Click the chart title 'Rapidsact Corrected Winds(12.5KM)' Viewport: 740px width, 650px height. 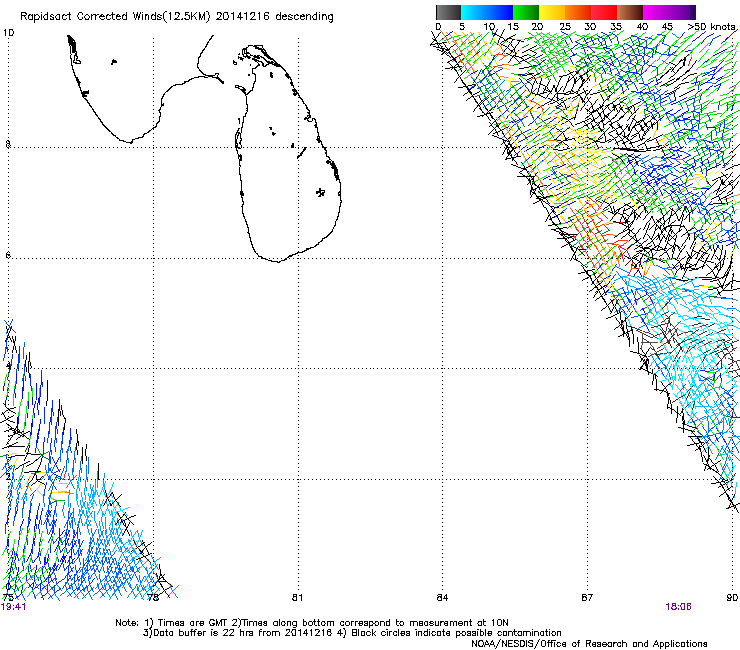click(115, 17)
